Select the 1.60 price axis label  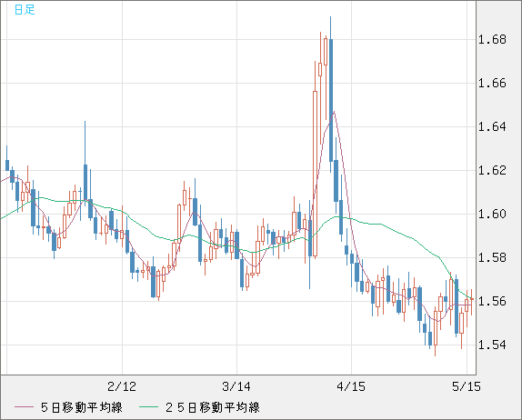click(x=492, y=214)
